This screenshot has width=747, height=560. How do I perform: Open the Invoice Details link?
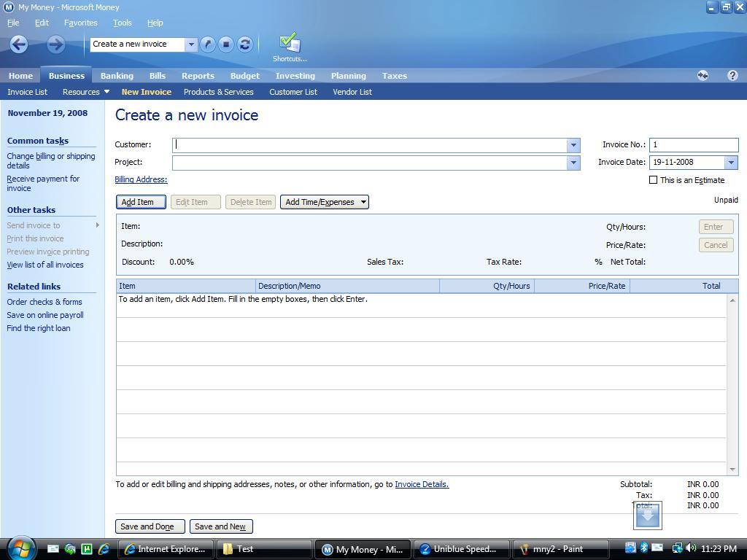(x=422, y=484)
